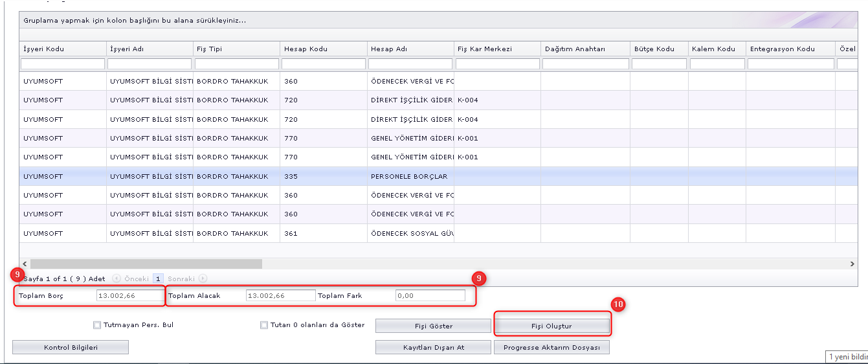Sort by Hesap Kodu column header
Viewport: 868px width, 364px height.
306,49
